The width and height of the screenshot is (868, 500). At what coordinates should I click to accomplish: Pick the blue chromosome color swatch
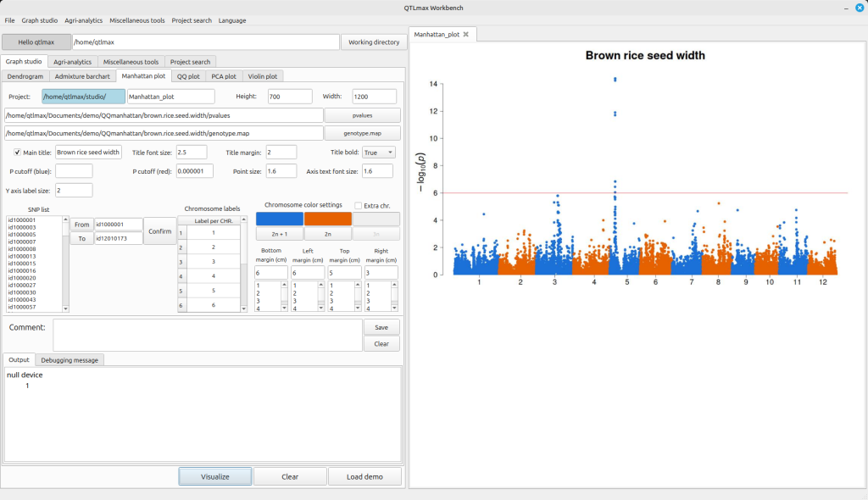pos(279,219)
